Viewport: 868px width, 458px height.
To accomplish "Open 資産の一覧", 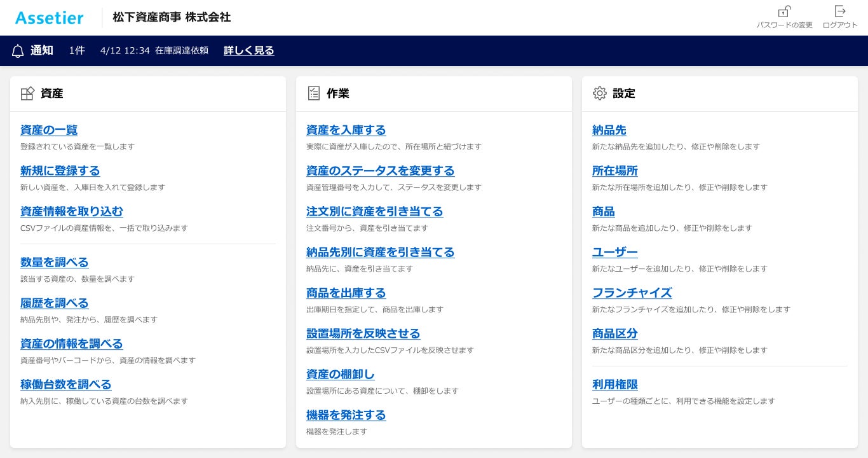I will [x=49, y=130].
